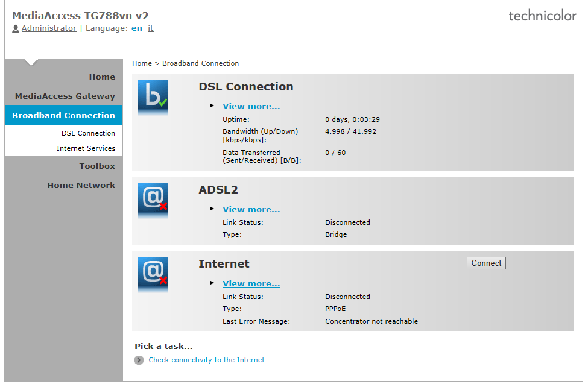
Task: Go to Home in sidebar menu
Action: (102, 77)
